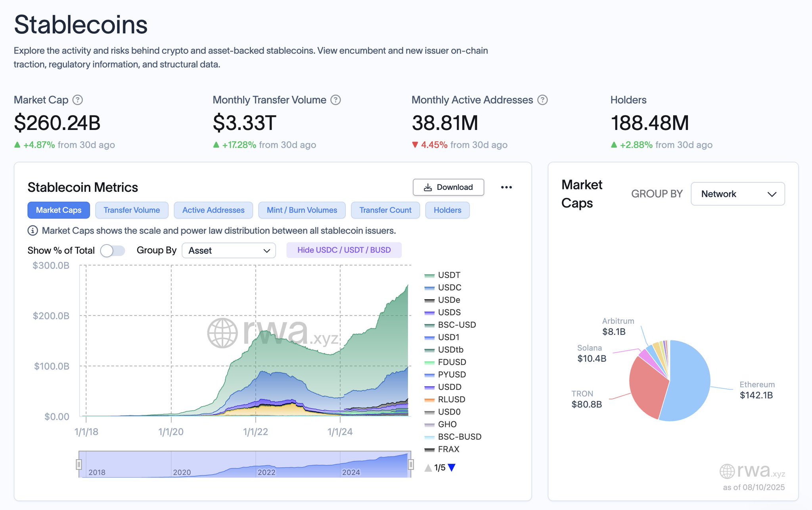Toggle FRAX series in legend
Viewport: 812px width, 510px height.
pos(442,449)
